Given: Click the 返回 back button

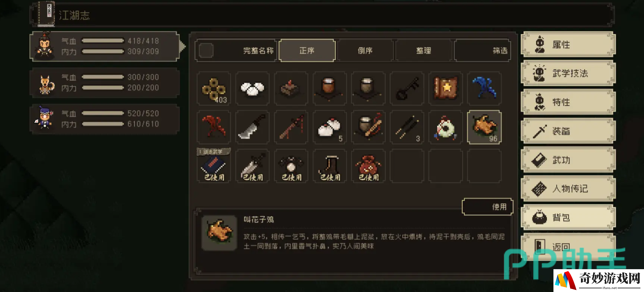Looking at the screenshot, I should click(x=568, y=247).
